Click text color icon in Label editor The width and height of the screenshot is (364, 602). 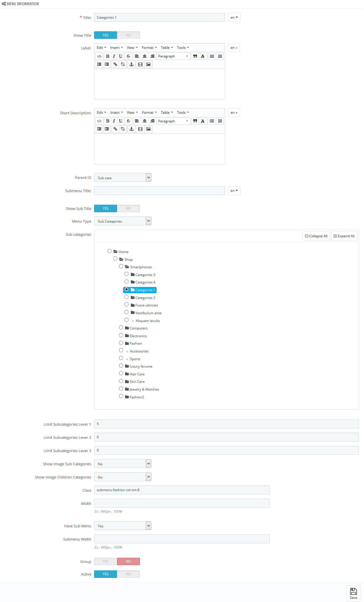click(203, 56)
